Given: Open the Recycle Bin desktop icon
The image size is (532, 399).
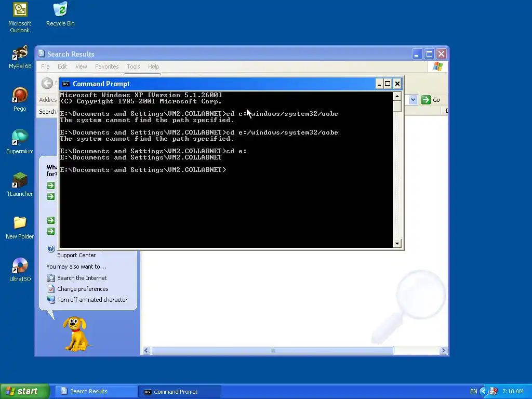Looking at the screenshot, I should click(60, 14).
